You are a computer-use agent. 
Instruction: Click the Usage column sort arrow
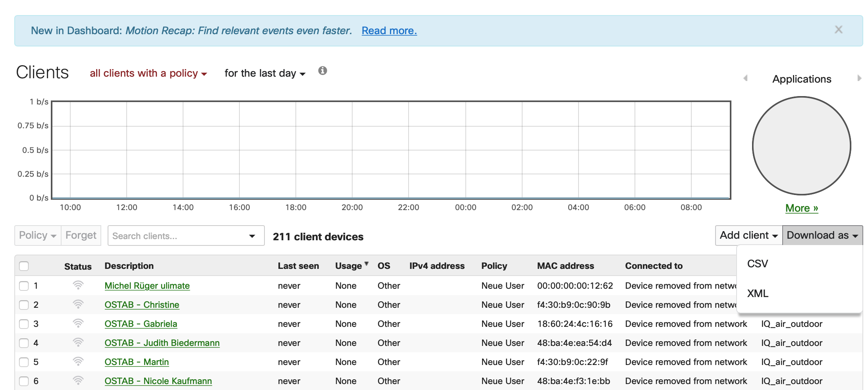click(366, 264)
